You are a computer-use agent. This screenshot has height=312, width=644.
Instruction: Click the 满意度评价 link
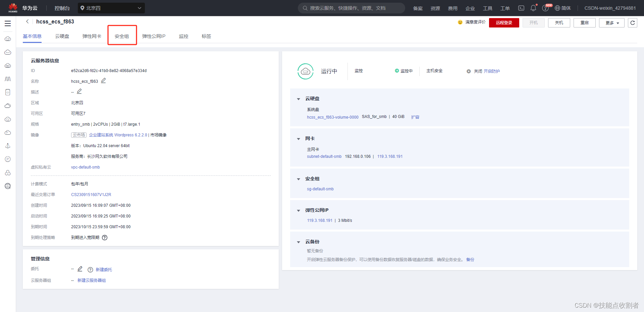(476, 22)
